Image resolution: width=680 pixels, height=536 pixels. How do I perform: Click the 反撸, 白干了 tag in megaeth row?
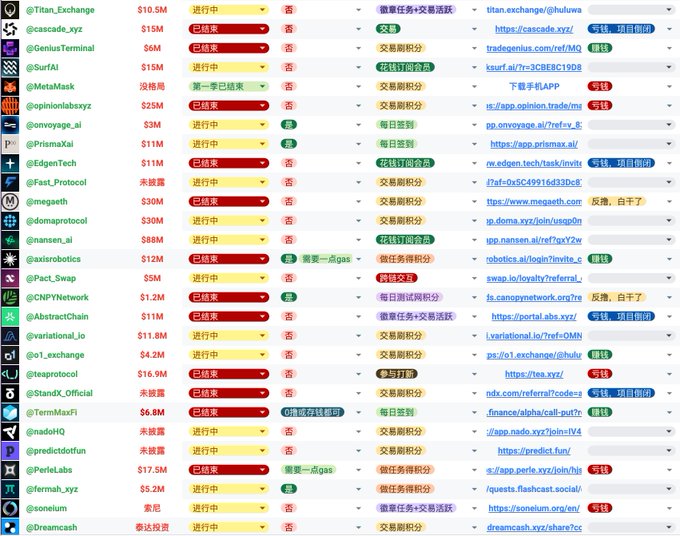click(617, 201)
